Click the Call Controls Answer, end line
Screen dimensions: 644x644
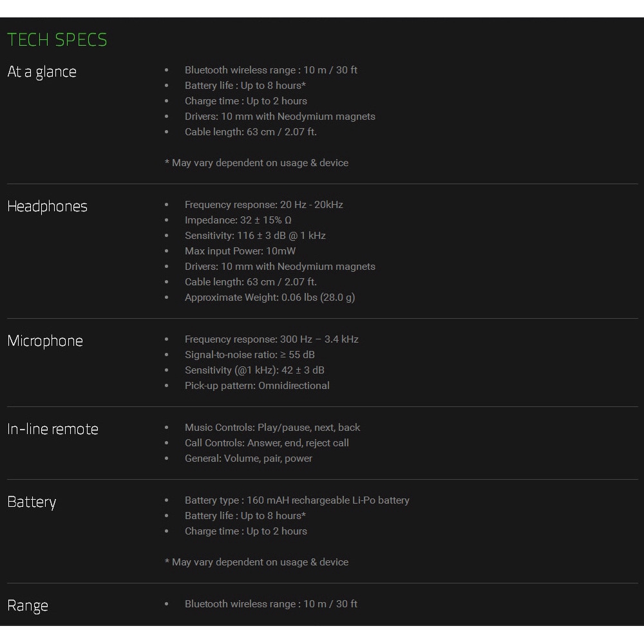pos(267,443)
